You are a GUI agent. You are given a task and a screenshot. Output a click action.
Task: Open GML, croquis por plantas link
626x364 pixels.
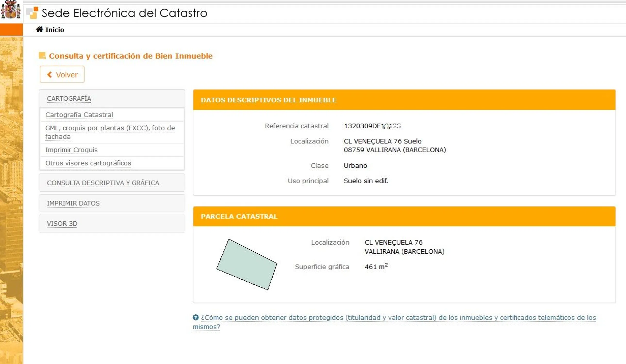pos(110,128)
